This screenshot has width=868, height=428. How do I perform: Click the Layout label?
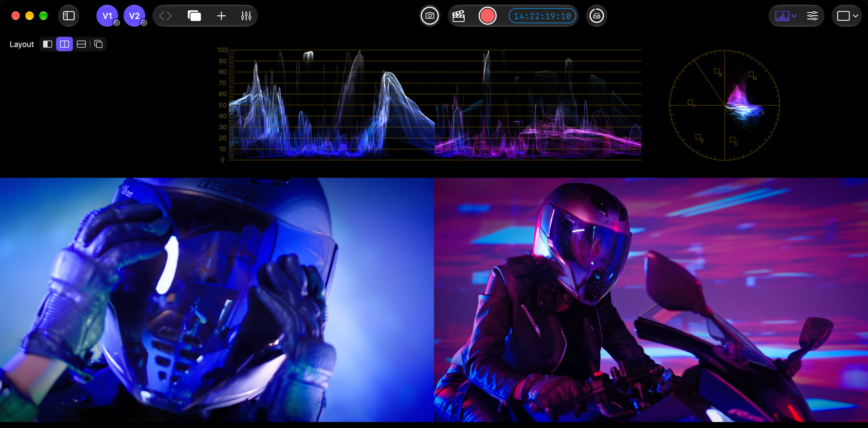pos(22,44)
